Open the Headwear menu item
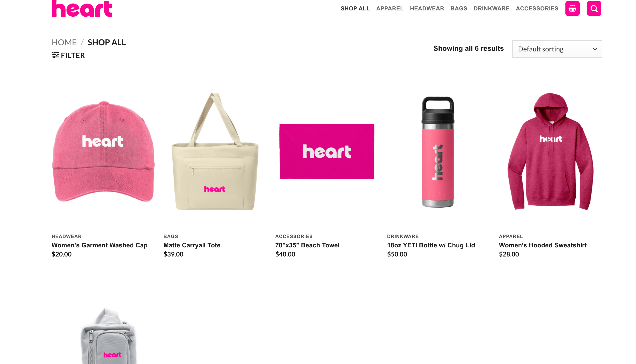This screenshot has height=364, width=636. 427,8
